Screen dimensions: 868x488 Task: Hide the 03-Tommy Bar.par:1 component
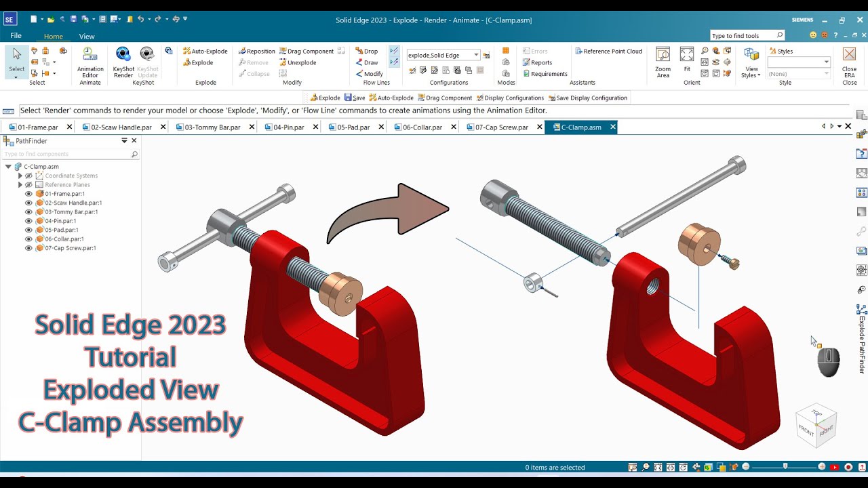click(28, 212)
